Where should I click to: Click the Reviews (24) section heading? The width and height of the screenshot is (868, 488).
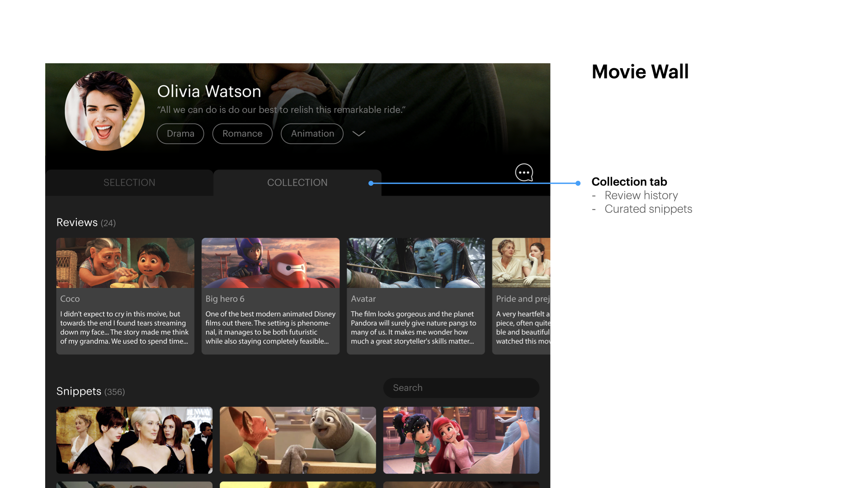coord(86,223)
